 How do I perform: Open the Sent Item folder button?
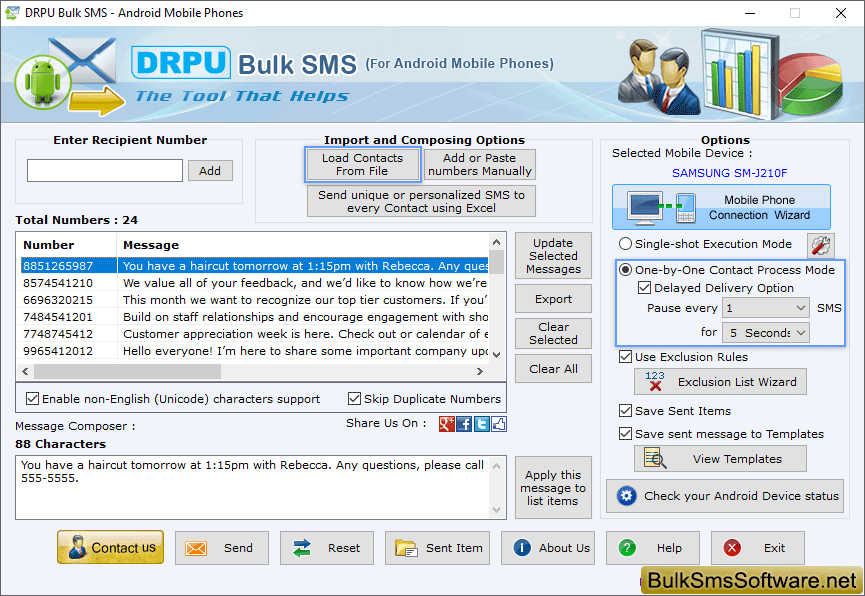click(437, 548)
